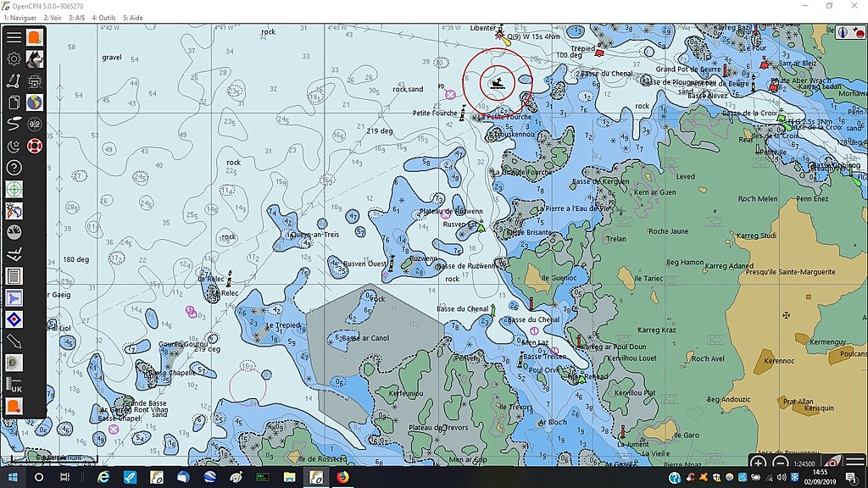The width and height of the screenshot is (868, 488).
Task: Open the Windows notification center icon
Action: click(x=853, y=477)
